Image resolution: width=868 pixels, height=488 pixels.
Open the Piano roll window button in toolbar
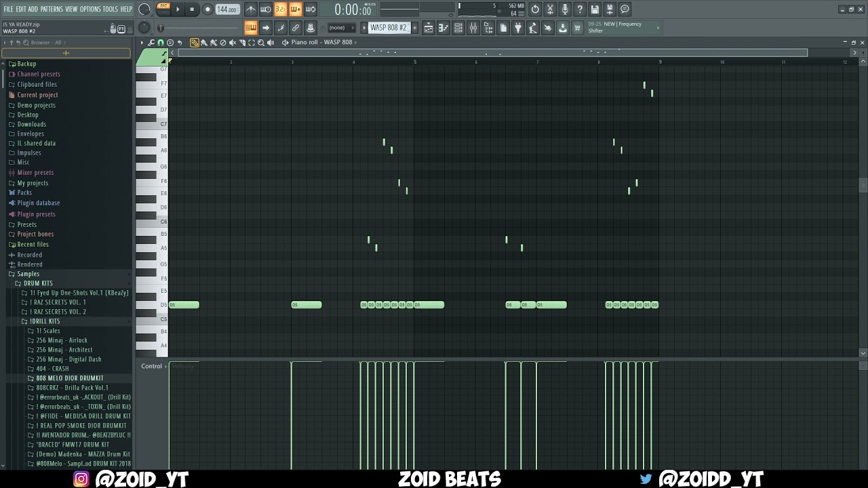[443, 28]
